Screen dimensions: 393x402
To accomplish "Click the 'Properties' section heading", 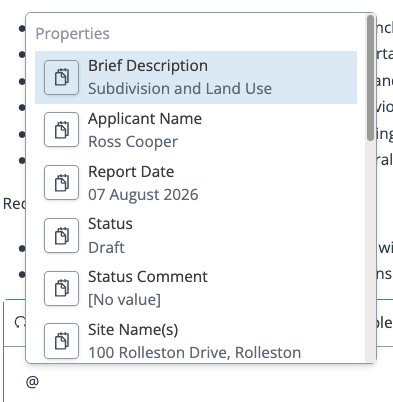I will tap(72, 34).
